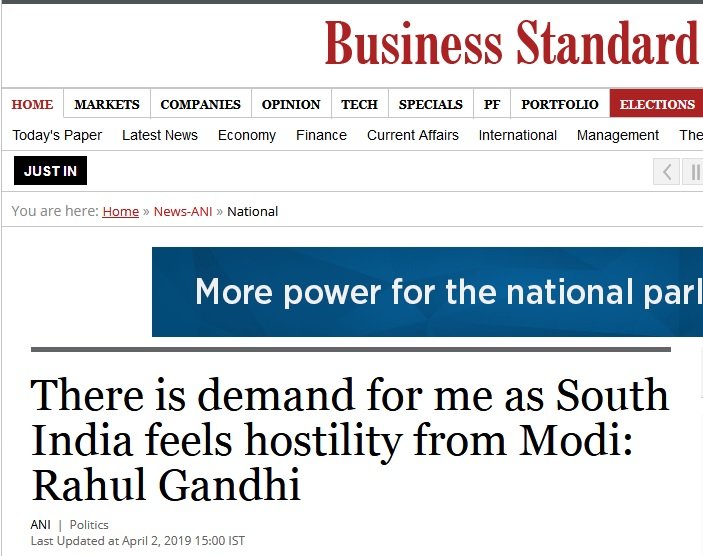
Task: Go to Latest News
Action: click(160, 135)
